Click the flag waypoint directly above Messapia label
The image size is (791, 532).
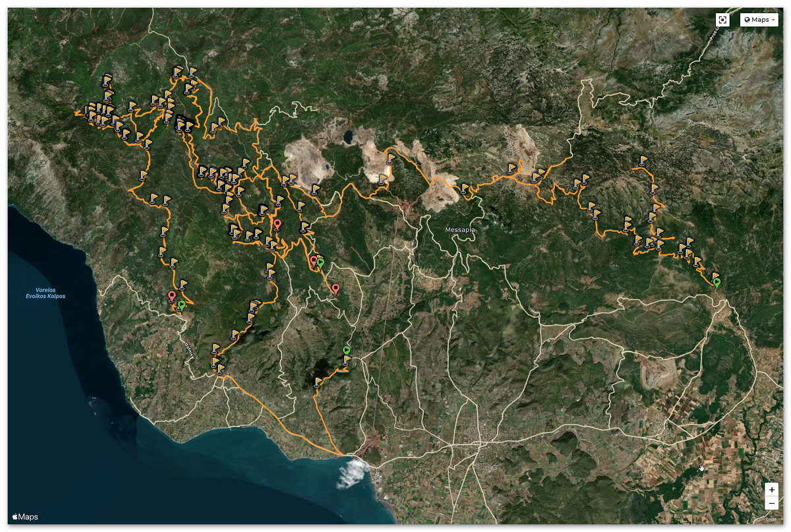point(465,188)
